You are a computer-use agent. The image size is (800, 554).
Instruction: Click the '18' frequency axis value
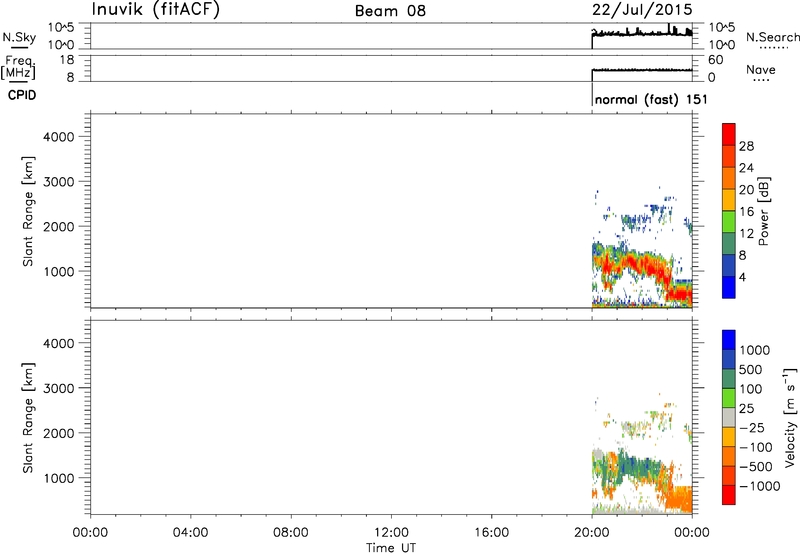click(67, 60)
